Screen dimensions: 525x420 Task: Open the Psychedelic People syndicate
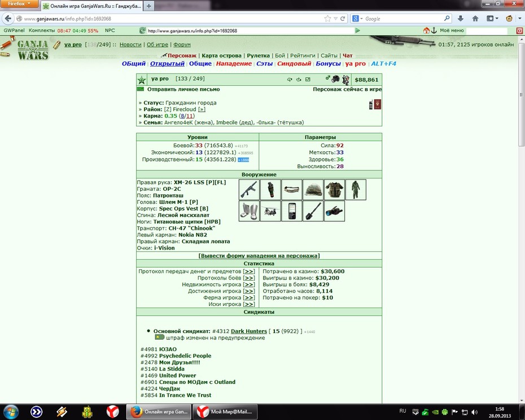point(185,356)
